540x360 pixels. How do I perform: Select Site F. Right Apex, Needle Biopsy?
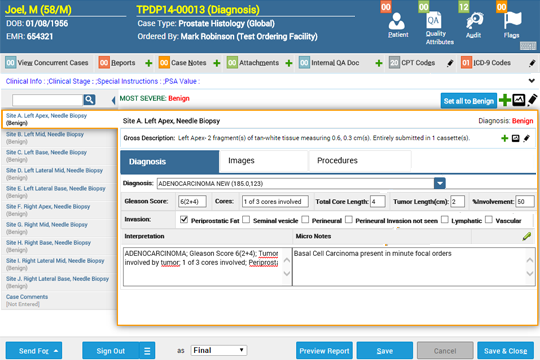pyautogui.click(x=59, y=210)
